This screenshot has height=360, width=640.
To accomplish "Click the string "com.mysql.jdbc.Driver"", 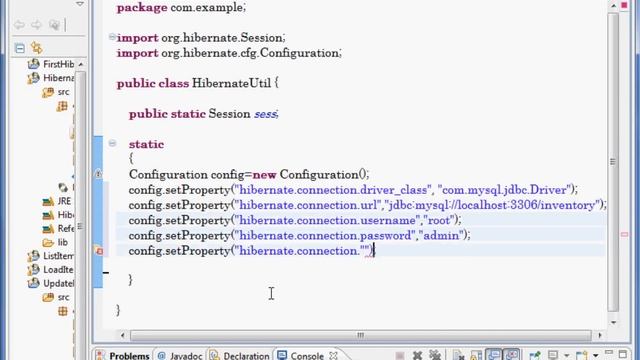I will click(504, 190).
